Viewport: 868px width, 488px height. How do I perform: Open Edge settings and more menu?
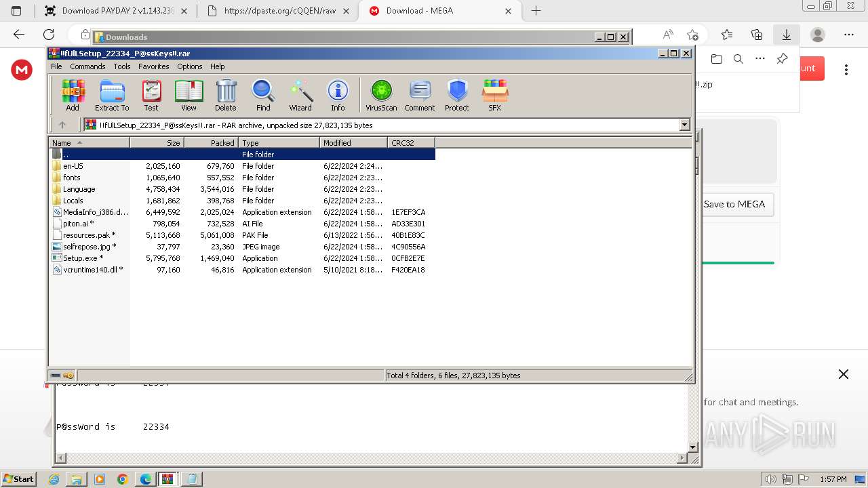849,35
